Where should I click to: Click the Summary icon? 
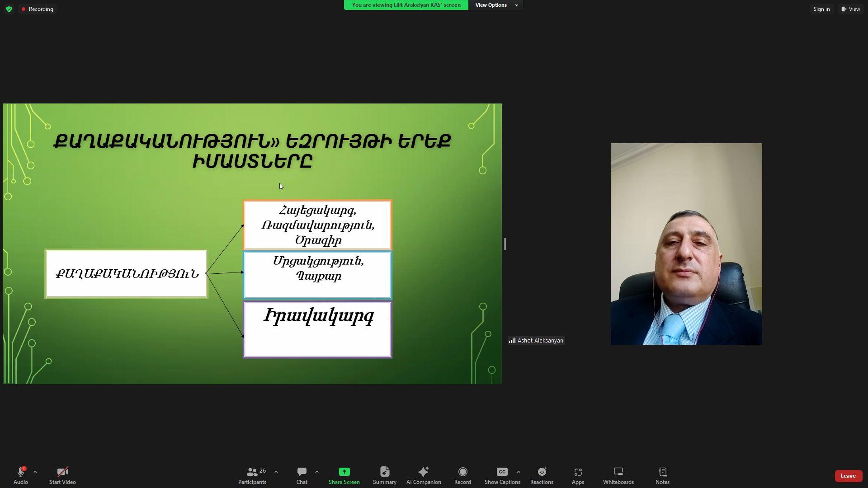[384, 475]
